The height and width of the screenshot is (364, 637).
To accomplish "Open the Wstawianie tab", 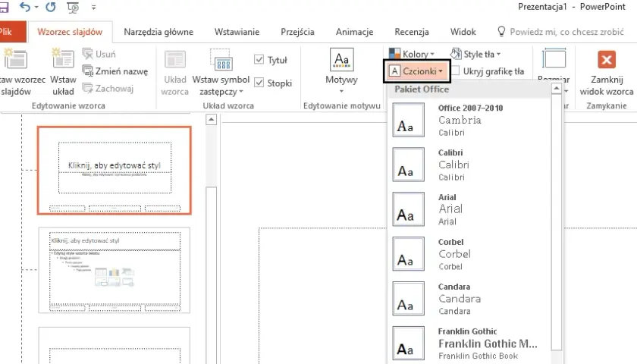I will tap(237, 32).
